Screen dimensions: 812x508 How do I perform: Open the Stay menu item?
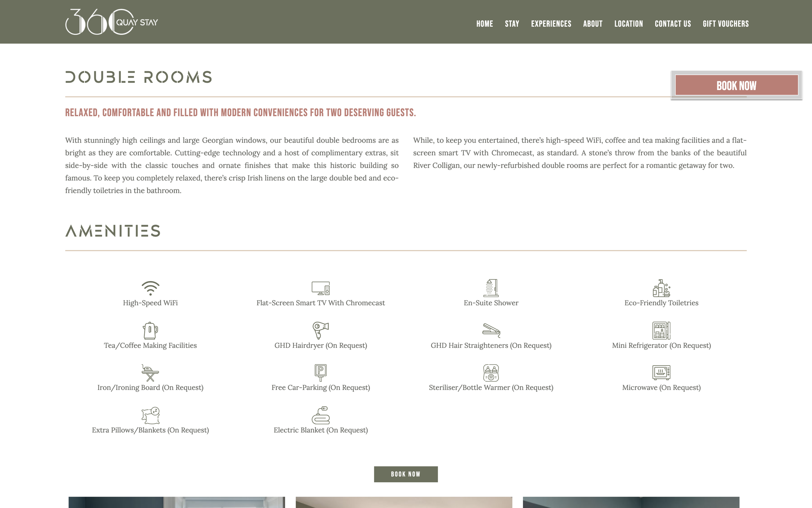tap(512, 24)
